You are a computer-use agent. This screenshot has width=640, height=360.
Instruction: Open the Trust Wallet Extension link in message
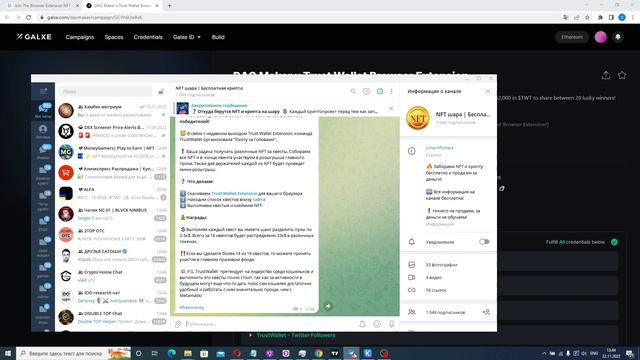tap(234, 193)
